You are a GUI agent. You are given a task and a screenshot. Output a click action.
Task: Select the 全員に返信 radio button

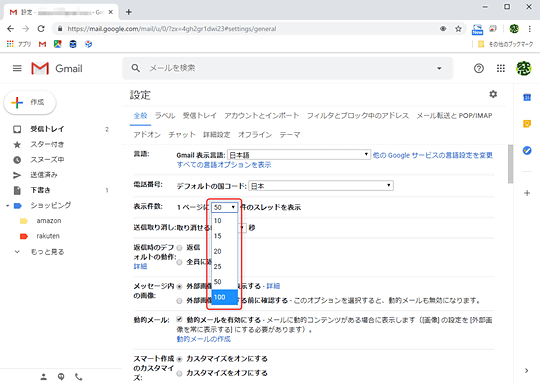pyautogui.click(x=179, y=262)
